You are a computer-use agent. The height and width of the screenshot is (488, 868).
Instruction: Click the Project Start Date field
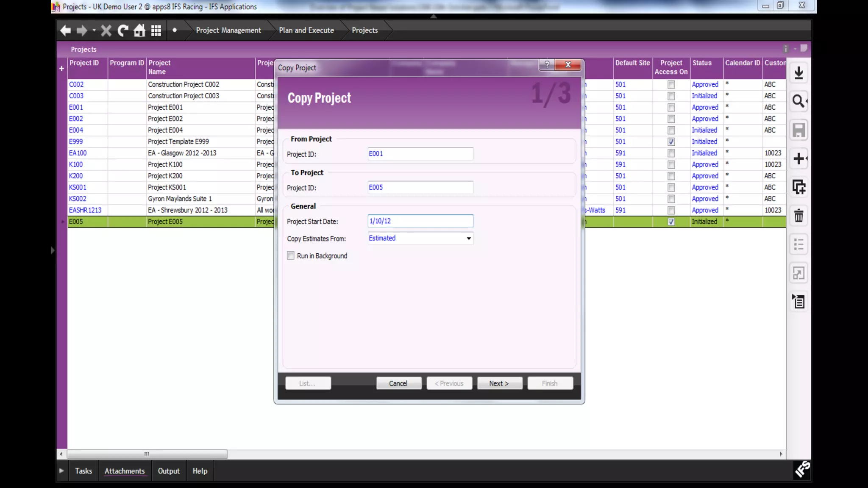[x=420, y=221]
